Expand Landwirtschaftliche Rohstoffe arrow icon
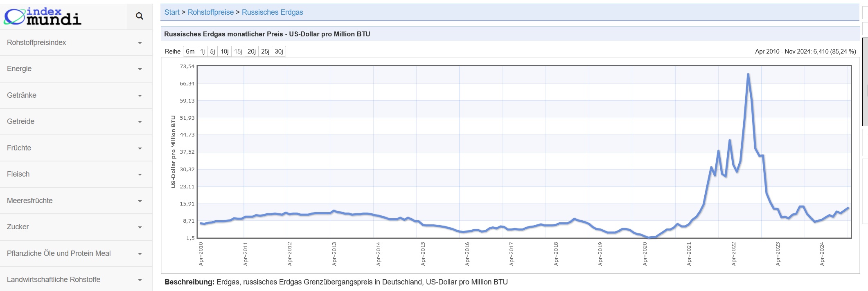The width and height of the screenshot is (868, 291). [x=140, y=280]
